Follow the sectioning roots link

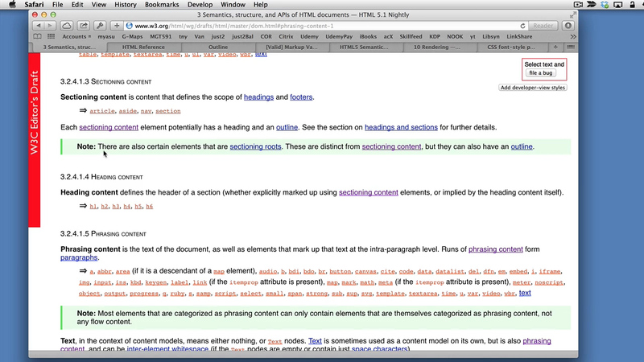pos(255,146)
